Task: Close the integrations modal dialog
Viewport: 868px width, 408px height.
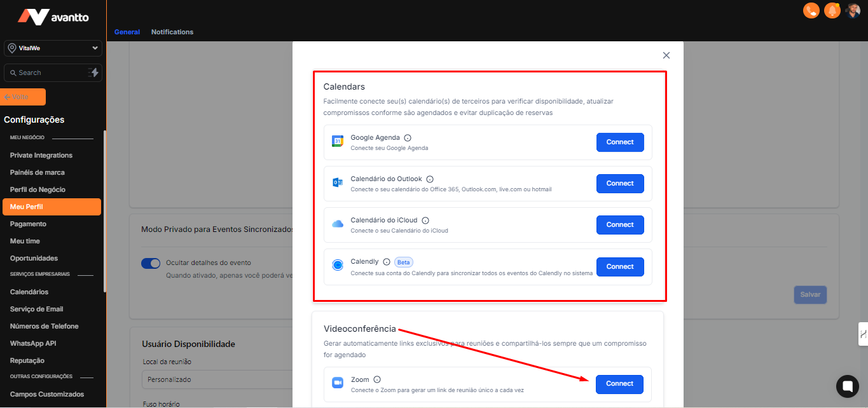Action: 666,55
